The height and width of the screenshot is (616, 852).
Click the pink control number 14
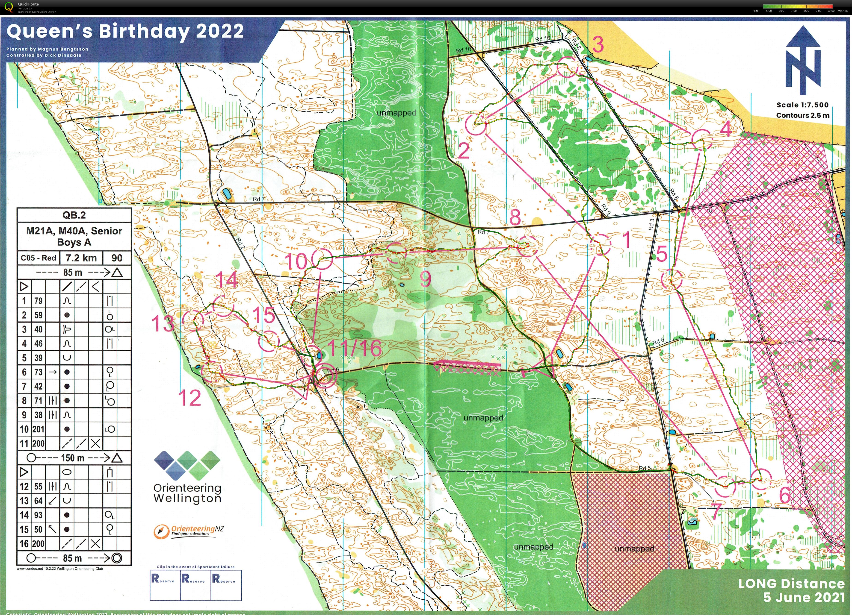227,280
